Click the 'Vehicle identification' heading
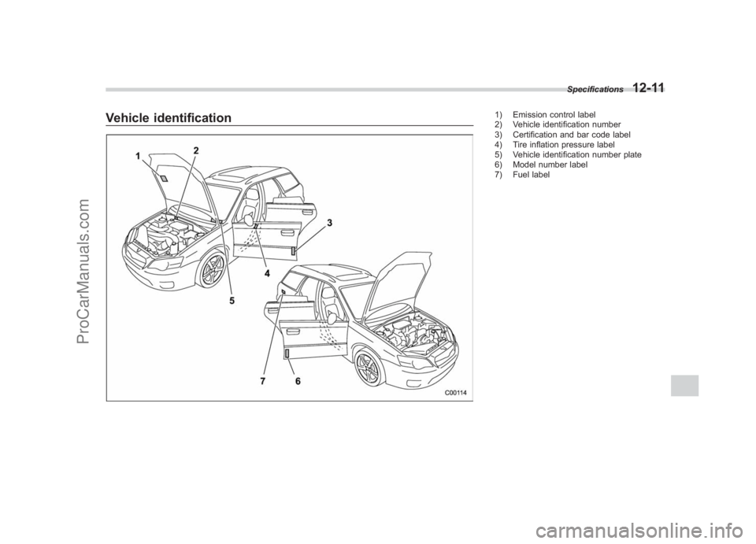The height and width of the screenshot is (544, 756). (169, 118)
